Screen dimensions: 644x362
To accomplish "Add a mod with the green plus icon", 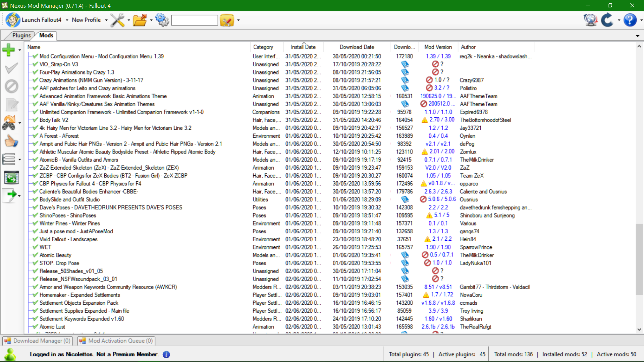I will [9, 50].
